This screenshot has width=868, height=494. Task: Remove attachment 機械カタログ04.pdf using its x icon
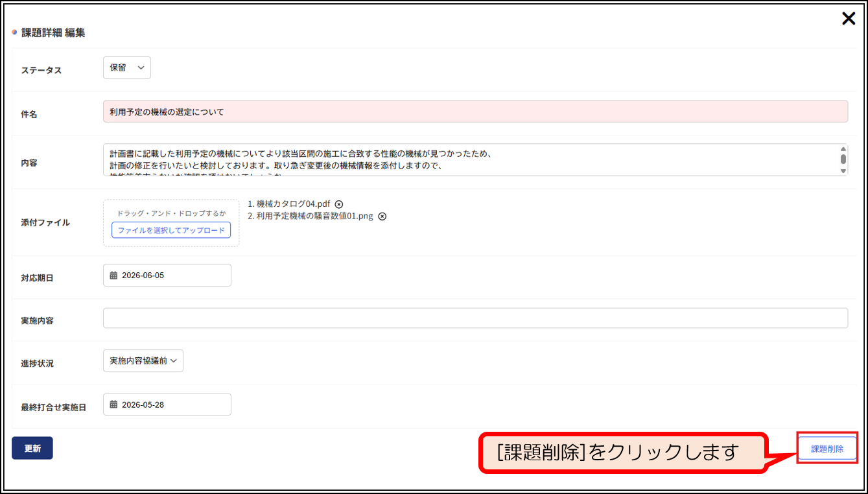(x=339, y=204)
